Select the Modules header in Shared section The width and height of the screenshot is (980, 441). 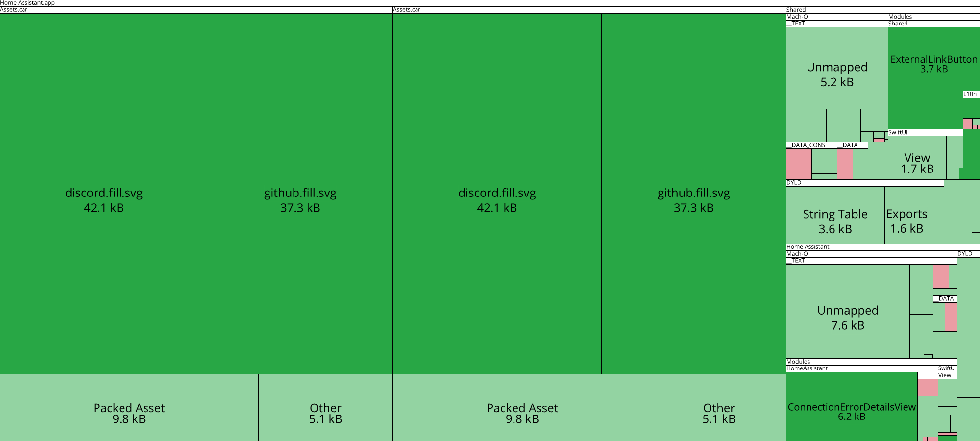click(934, 17)
